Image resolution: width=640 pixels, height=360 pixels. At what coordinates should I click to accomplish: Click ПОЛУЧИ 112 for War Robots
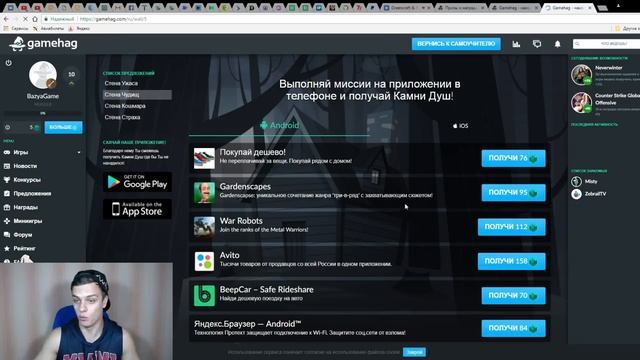tap(512, 227)
